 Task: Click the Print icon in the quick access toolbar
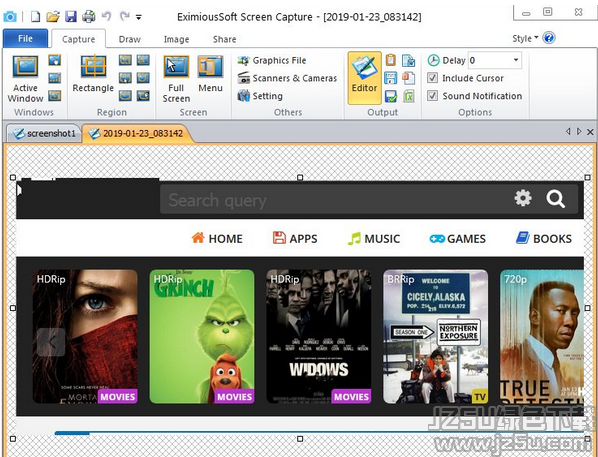point(89,16)
